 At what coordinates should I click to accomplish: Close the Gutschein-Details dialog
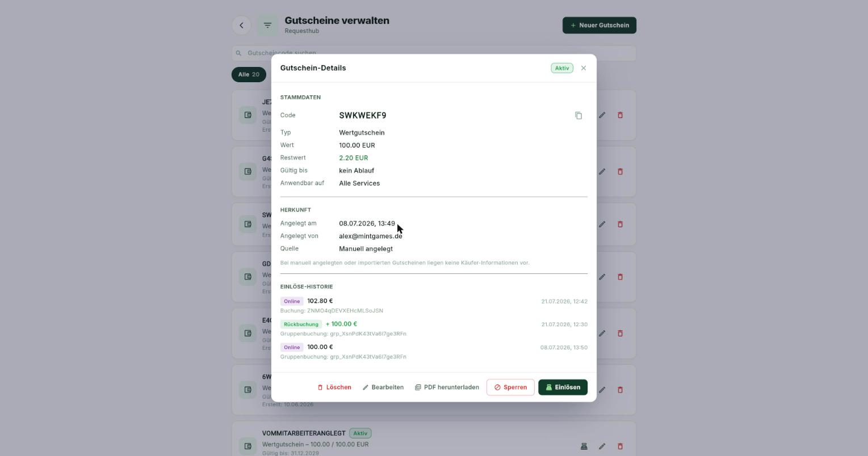point(584,68)
